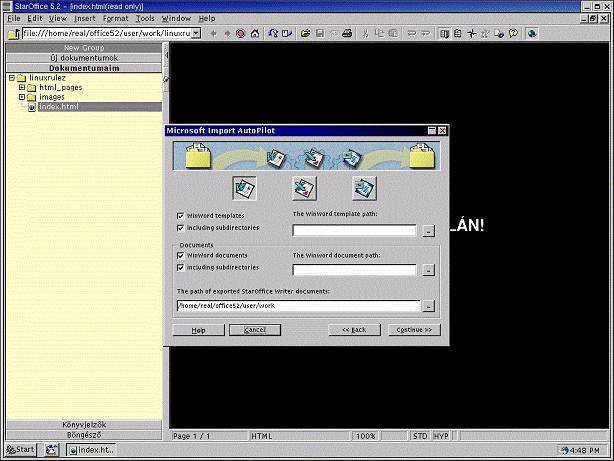Viewport: 614px width, 461px height.
Task: Click the back arrow navigation icon
Action: tap(213, 33)
